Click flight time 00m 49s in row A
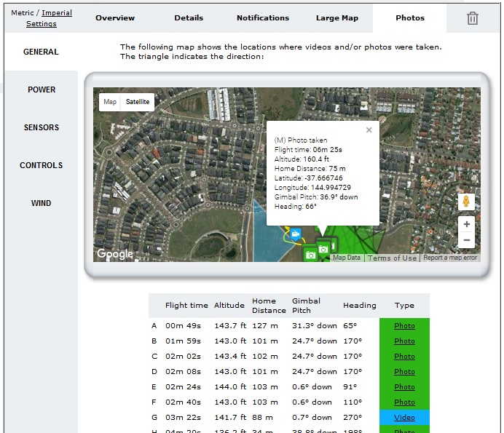This screenshot has width=504, height=433. tap(183, 326)
